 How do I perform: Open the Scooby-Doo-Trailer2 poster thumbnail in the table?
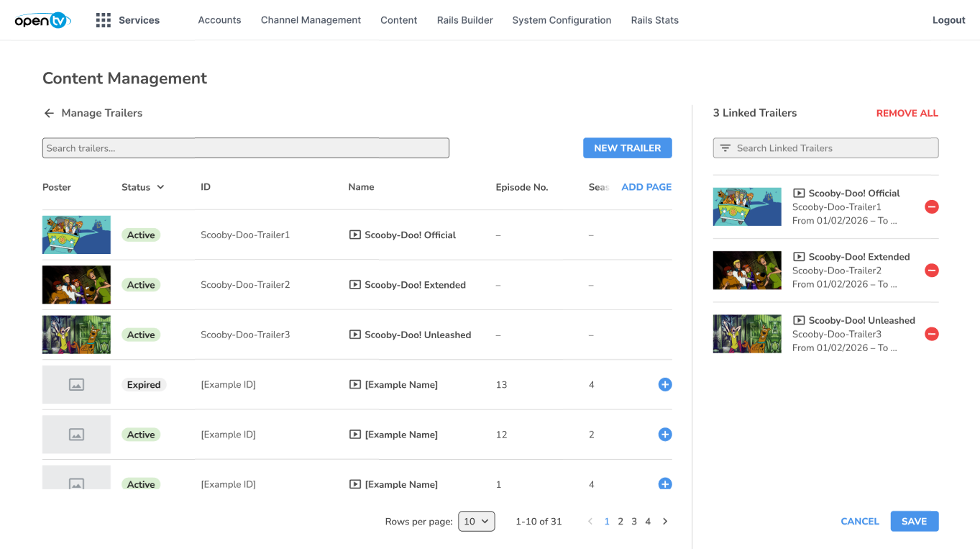pos(76,285)
